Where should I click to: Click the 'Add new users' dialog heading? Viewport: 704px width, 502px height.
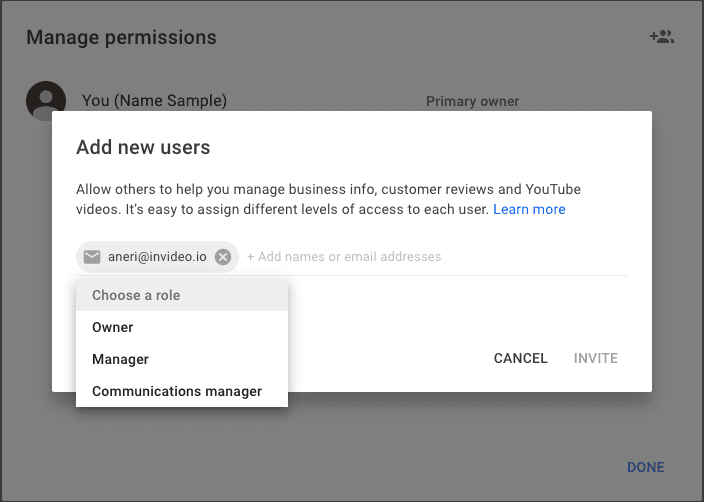(x=143, y=148)
